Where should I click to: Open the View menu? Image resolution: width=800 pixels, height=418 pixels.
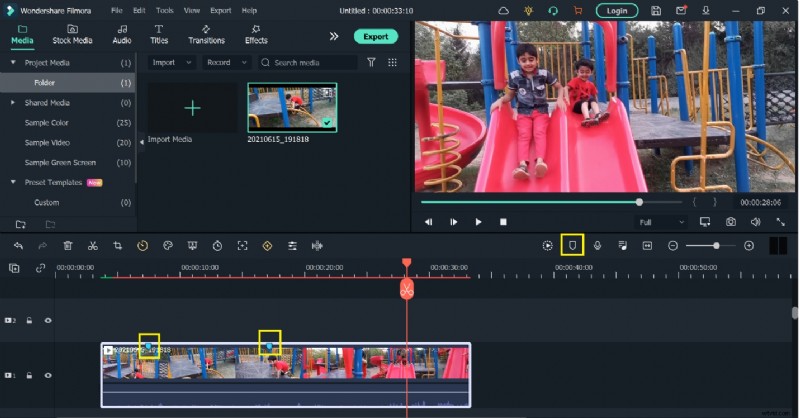coord(192,10)
